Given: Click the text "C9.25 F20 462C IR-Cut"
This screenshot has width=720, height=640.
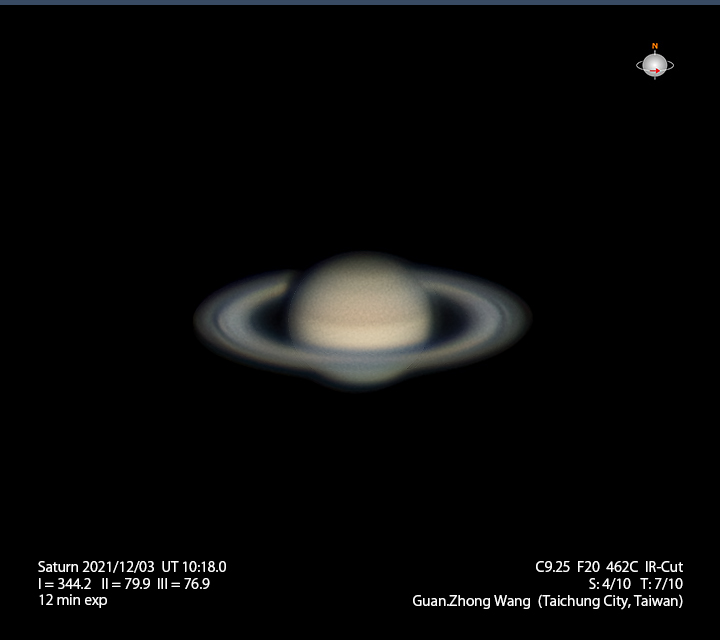Looking at the screenshot, I should (x=609, y=567).
